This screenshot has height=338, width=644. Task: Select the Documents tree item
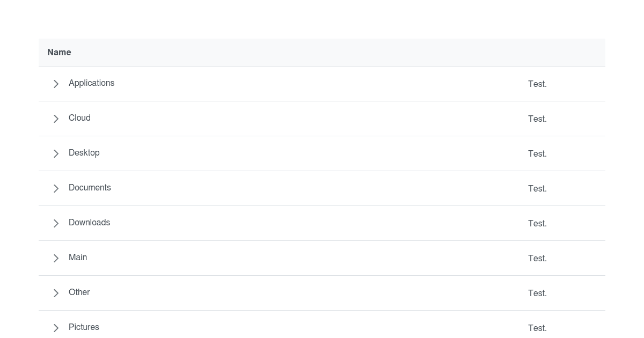[90, 188]
